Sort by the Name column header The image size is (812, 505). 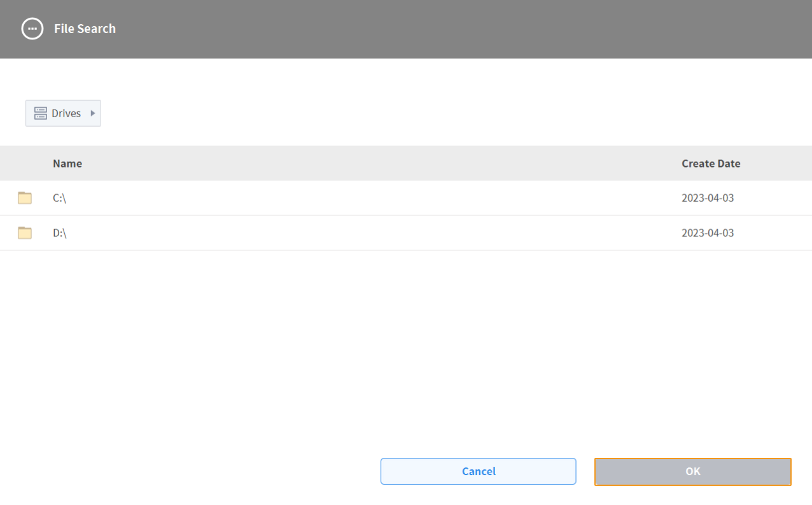tap(67, 163)
